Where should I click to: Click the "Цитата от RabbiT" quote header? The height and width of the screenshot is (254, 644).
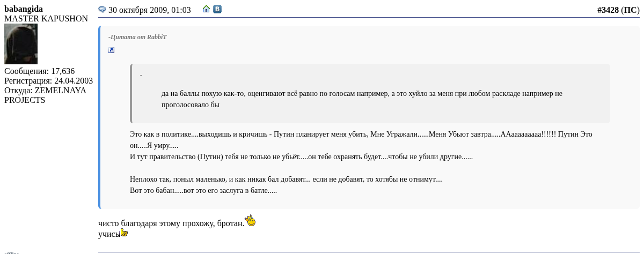click(x=138, y=37)
